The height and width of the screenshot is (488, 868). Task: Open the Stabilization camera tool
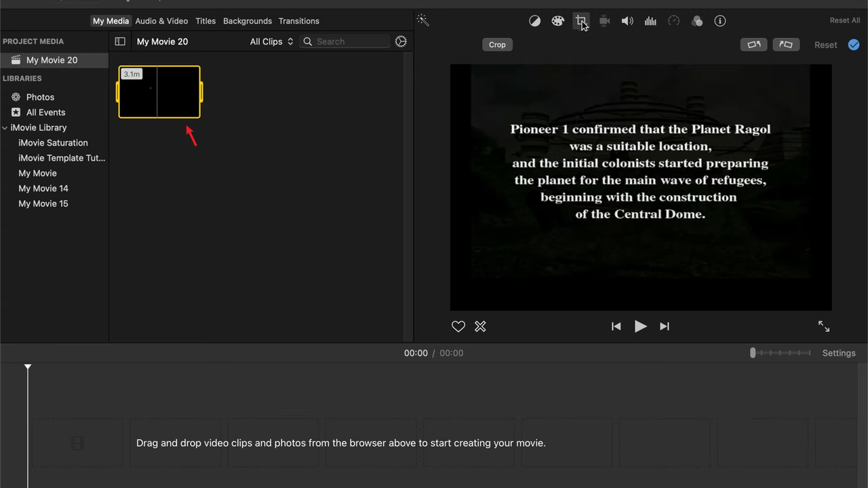pos(605,21)
